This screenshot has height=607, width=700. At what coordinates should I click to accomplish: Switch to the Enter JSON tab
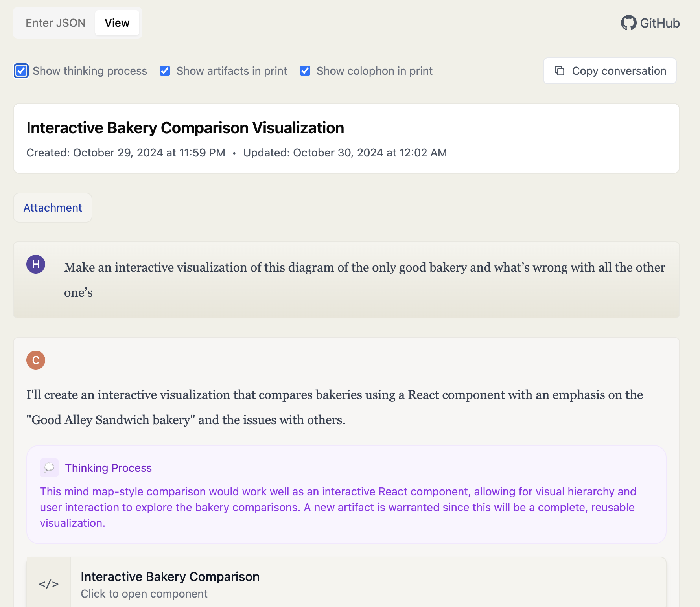point(55,23)
